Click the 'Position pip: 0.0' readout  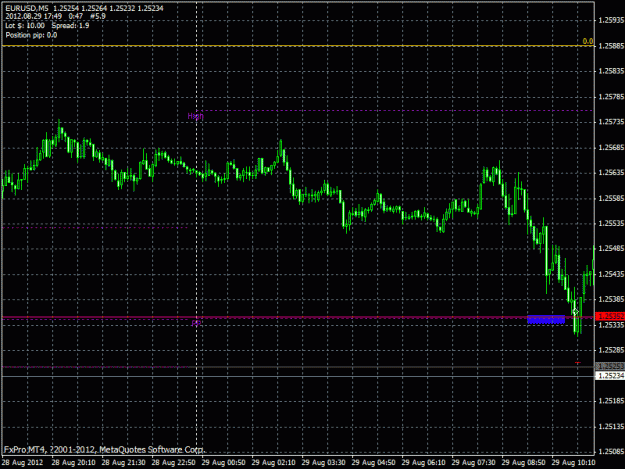tap(31, 35)
